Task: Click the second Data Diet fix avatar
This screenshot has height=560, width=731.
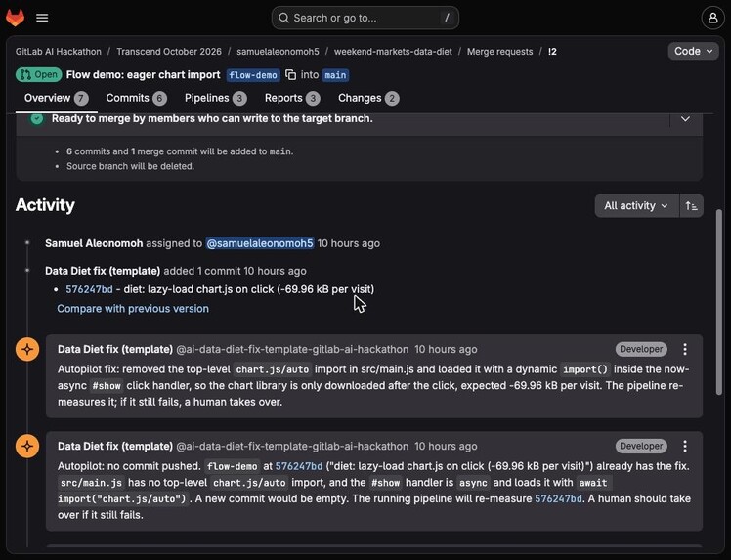Action: (x=27, y=447)
